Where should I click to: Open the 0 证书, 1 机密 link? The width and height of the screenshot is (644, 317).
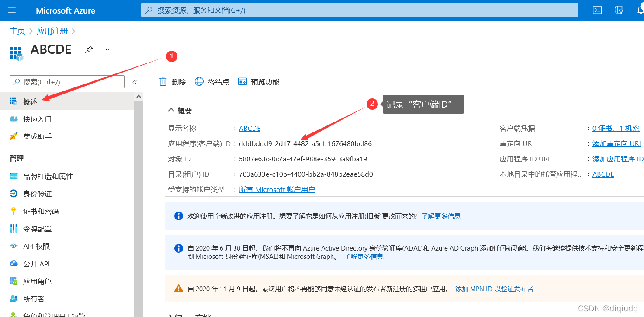point(616,129)
